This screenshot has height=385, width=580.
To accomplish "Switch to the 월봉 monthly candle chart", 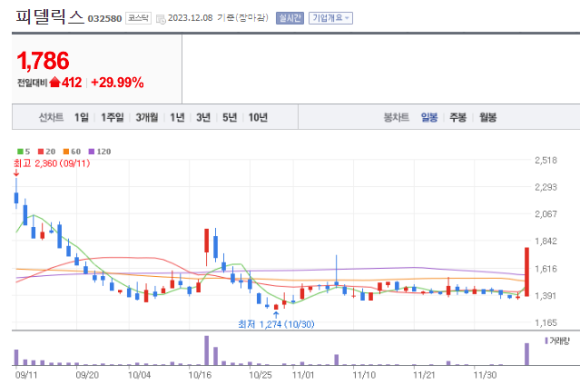I will 488,118.
